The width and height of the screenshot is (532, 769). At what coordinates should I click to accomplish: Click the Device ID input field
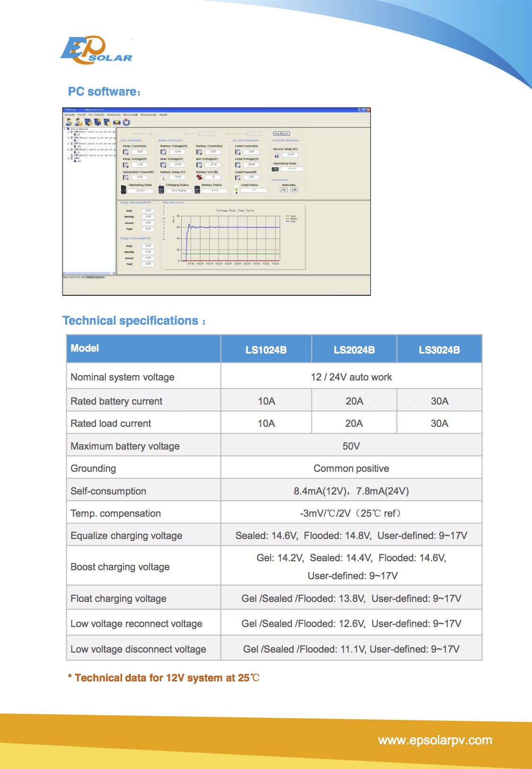click(x=207, y=133)
